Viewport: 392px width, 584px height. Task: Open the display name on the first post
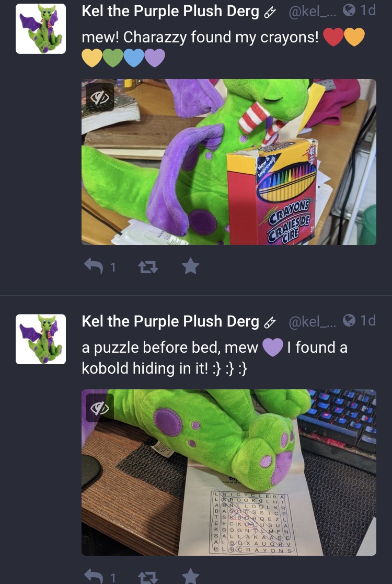pyautogui.click(x=170, y=11)
